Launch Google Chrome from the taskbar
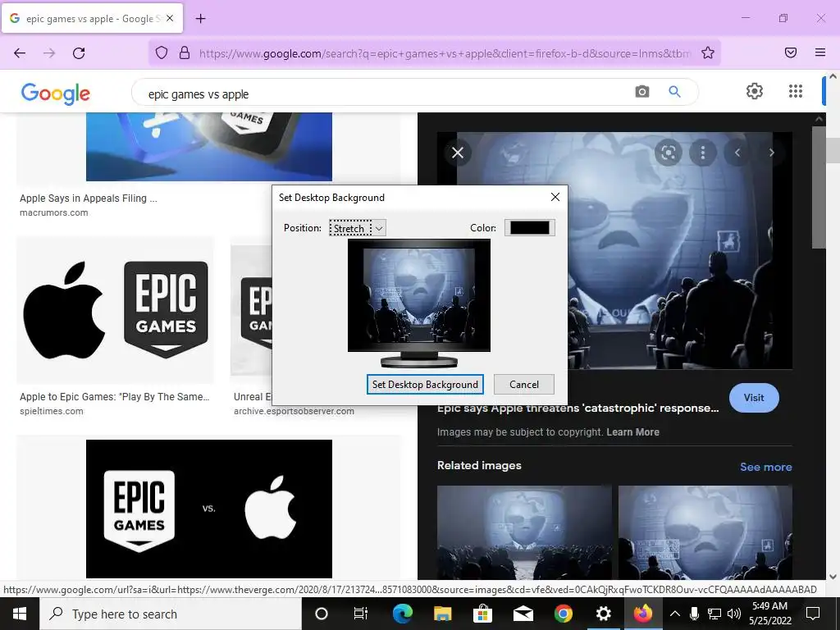The height and width of the screenshot is (630, 840). tap(563, 614)
